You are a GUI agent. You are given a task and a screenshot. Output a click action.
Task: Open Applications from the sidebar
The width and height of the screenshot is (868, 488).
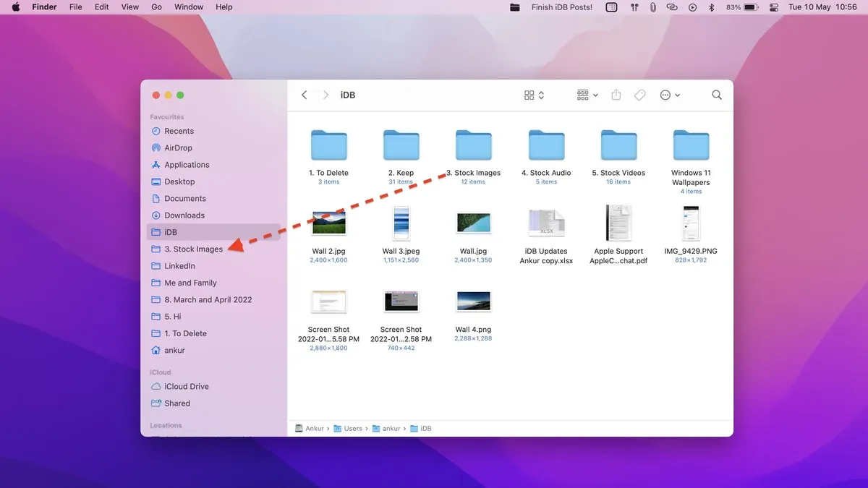coord(213,165)
